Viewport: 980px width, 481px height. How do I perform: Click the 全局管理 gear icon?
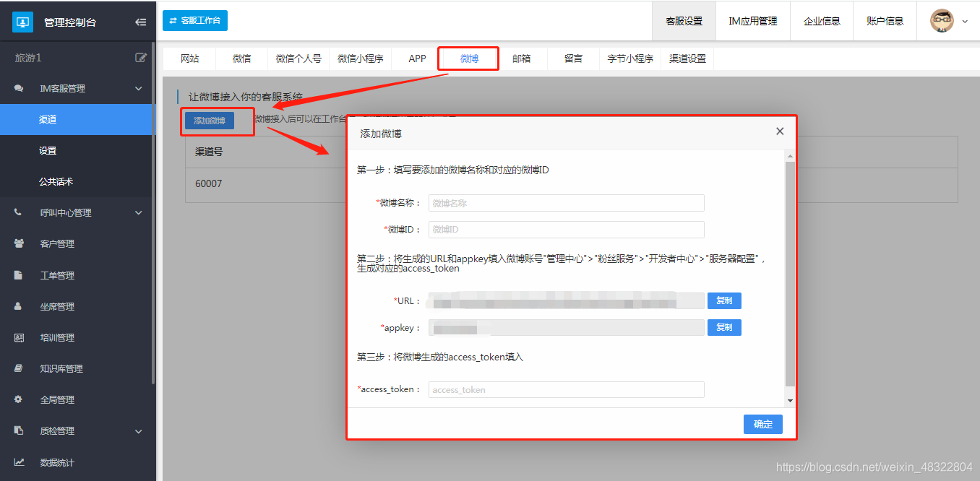19,399
